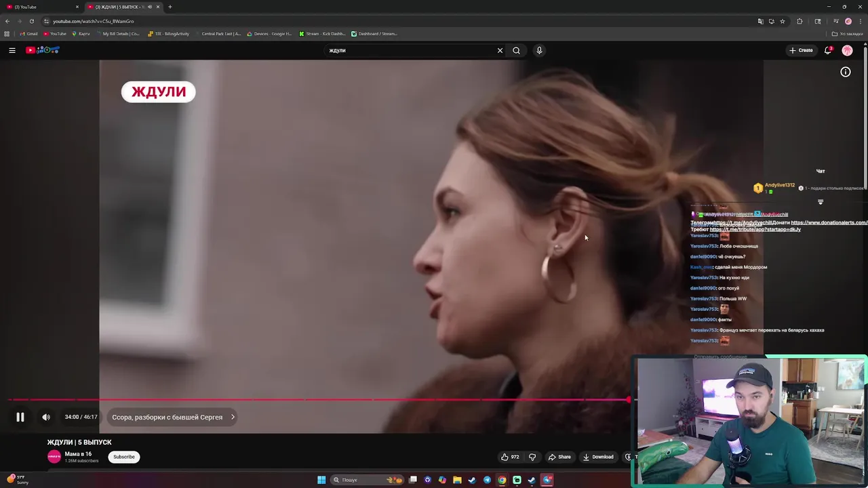Expand chapter "Ссора, разборки с бывшей Сергея"
The image size is (868, 488).
pyautogui.click(x=174, y=418)
